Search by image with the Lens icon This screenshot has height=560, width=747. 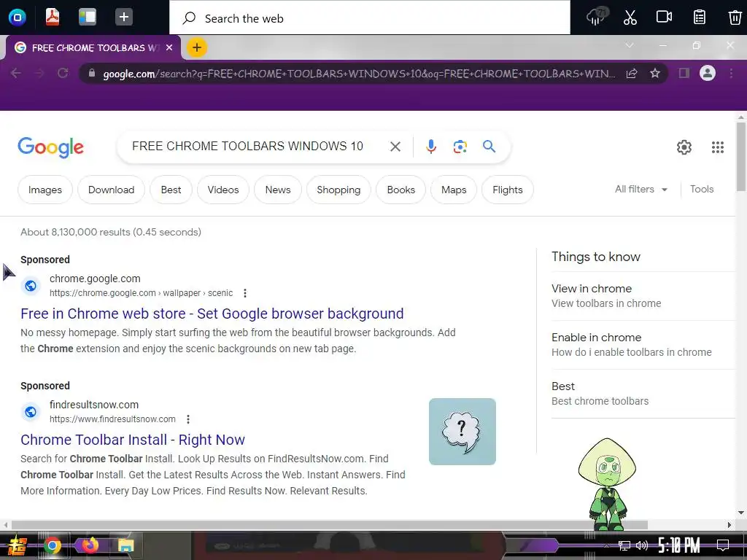(460, 146)
